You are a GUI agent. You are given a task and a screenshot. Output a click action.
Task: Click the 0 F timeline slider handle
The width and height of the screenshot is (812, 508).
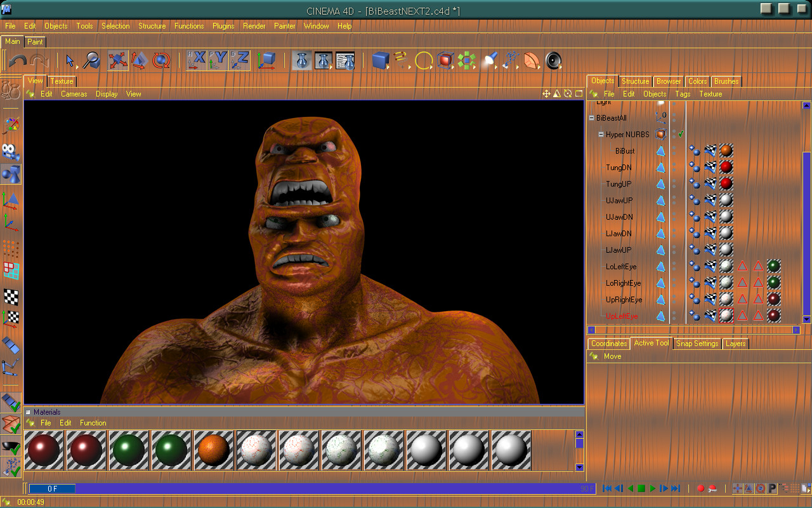52,488
